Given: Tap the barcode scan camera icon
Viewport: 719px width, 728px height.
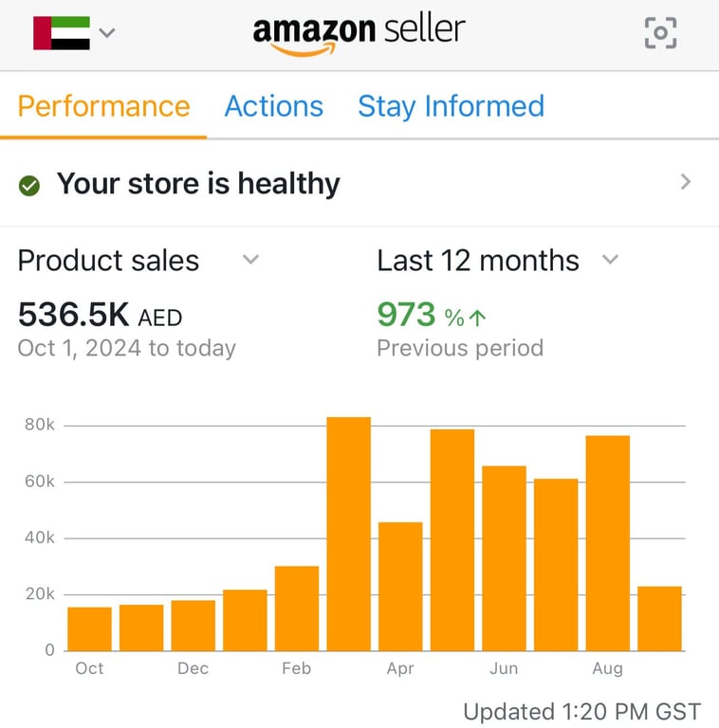Looking at the screenshot, I should pyautogui.click(x=660, y=33).
